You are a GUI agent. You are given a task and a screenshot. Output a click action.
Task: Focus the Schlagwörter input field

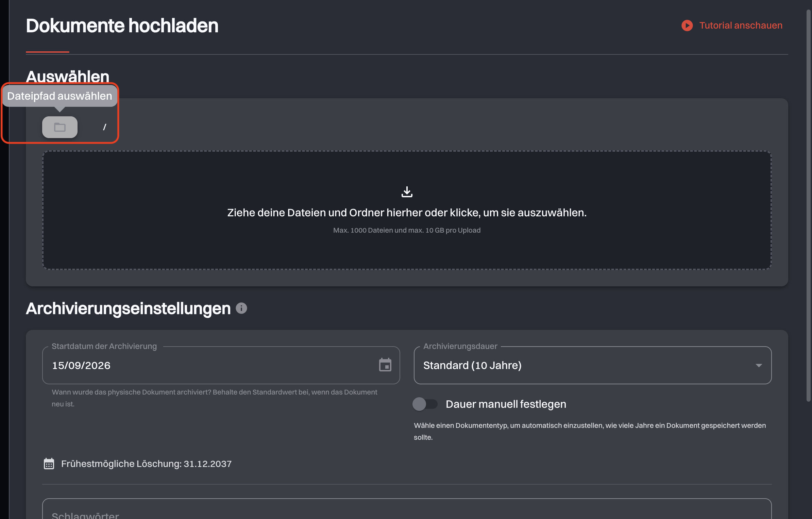click(407, 509)
